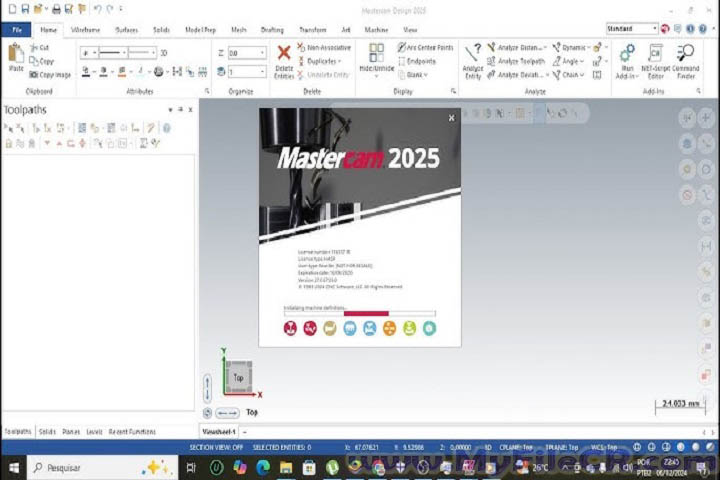Open Task View on the taskbar
720x480 pixels.
(191, 468)
